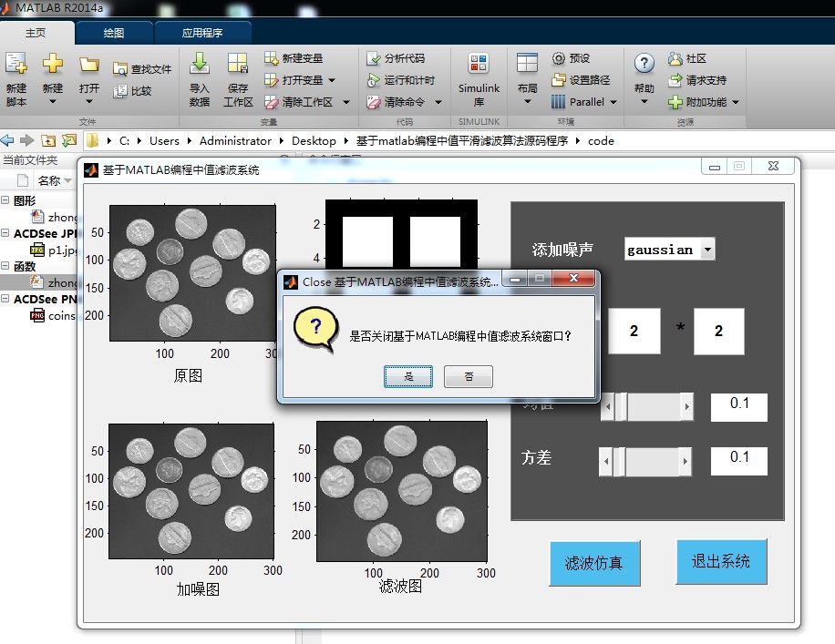Click Analyze Code (分析代码)
This screenshot has width=835, height=644.
pos(397,58)
